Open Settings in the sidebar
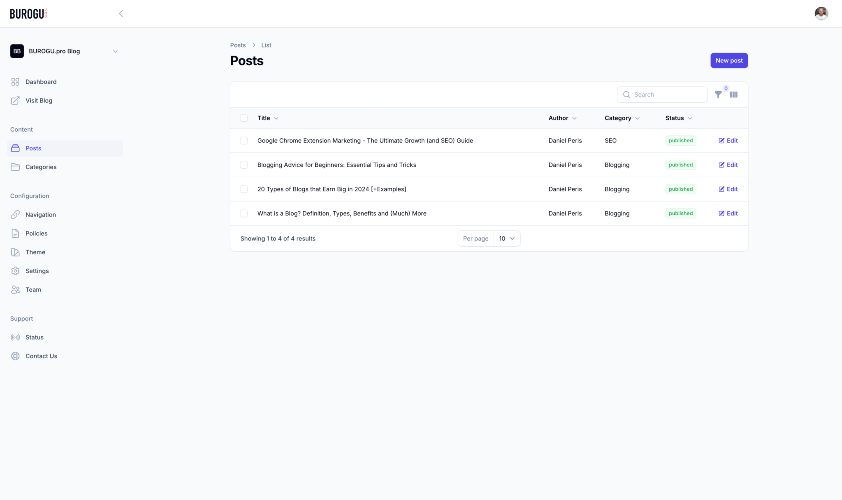 pos(65,271)
